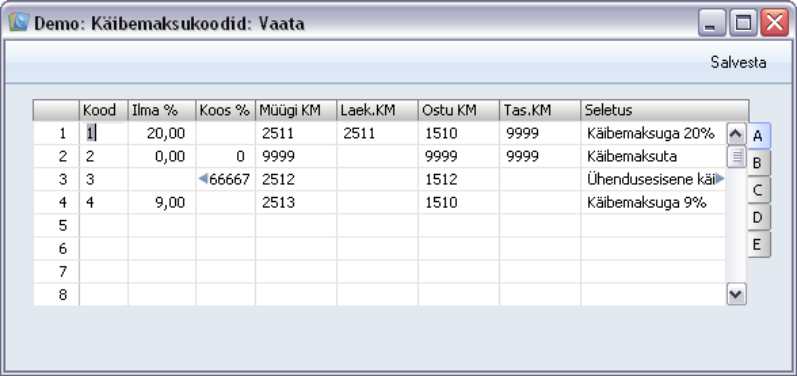The image size is (797, 376).
Task: Select the Käibemaksuga 9% description
Action: pos(654,203)
